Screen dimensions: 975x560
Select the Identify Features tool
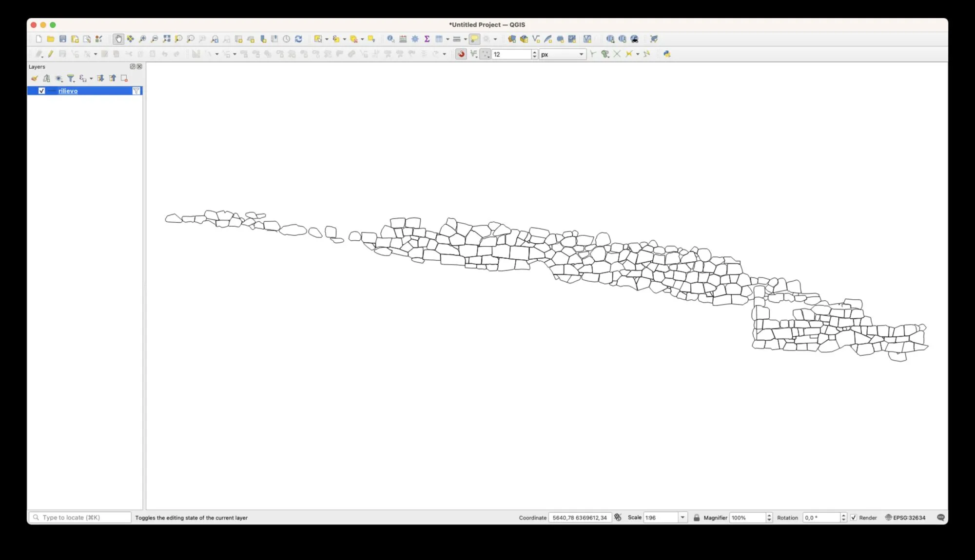(x=390, y=39)
